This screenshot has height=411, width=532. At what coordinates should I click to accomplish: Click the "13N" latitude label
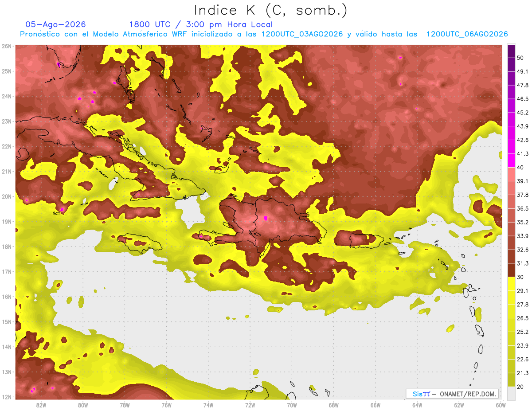(7, 372)
